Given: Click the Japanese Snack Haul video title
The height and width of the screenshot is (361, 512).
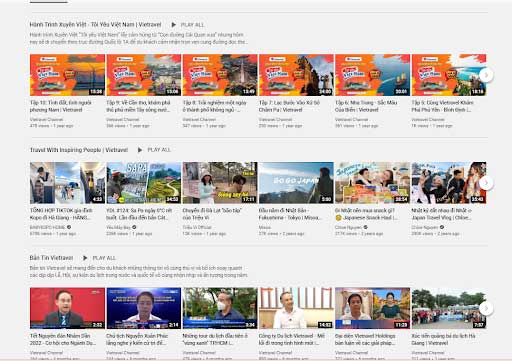Looking at the screenshot, I should [366, 214].
